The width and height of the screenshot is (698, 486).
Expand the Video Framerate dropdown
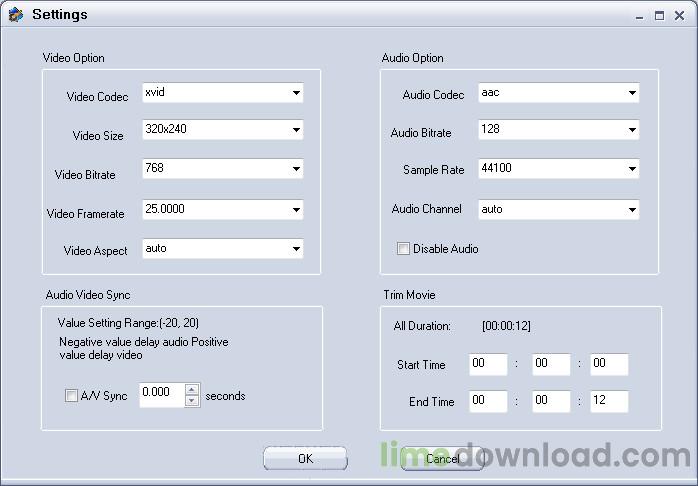pos(223,210)
